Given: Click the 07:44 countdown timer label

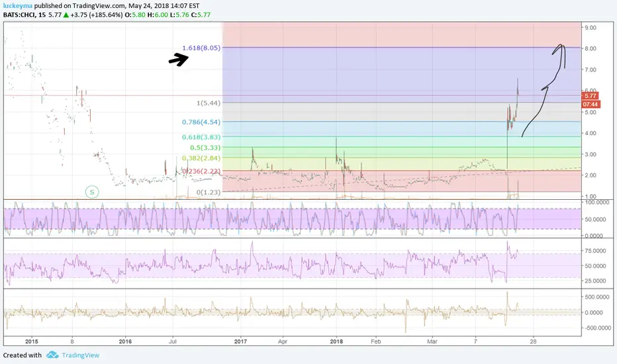Looking at the screenshot, I should click(x=591, y=105).
